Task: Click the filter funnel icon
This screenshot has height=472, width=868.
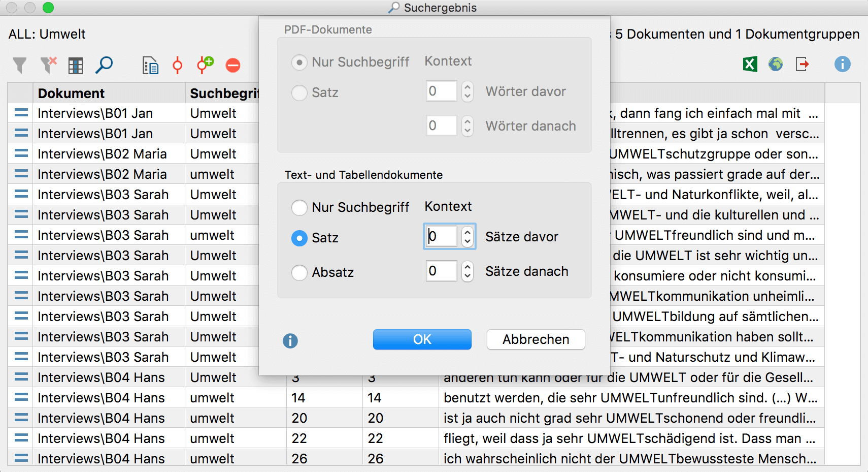Action: [19, 65]
